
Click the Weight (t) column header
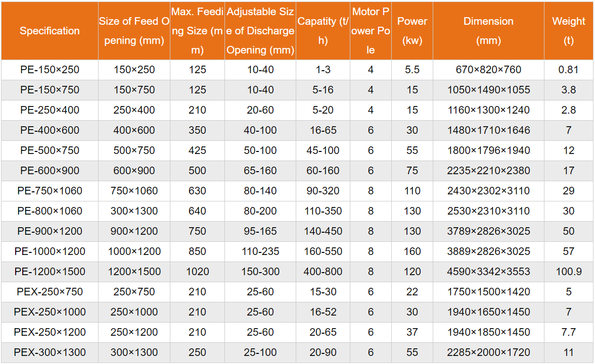point(569,31)
